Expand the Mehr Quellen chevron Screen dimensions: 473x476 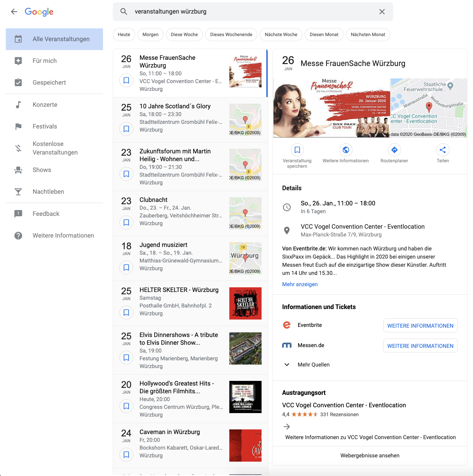click(x=287, y=365)
